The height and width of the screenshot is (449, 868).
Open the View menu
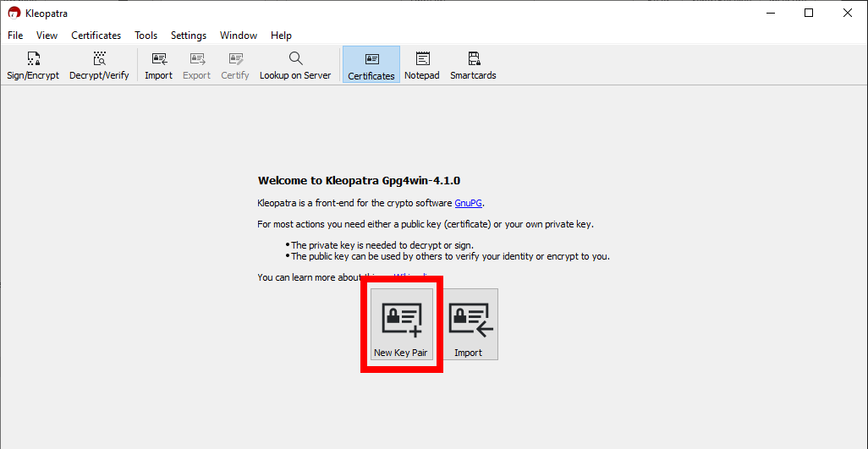click(x=47, y=36)
